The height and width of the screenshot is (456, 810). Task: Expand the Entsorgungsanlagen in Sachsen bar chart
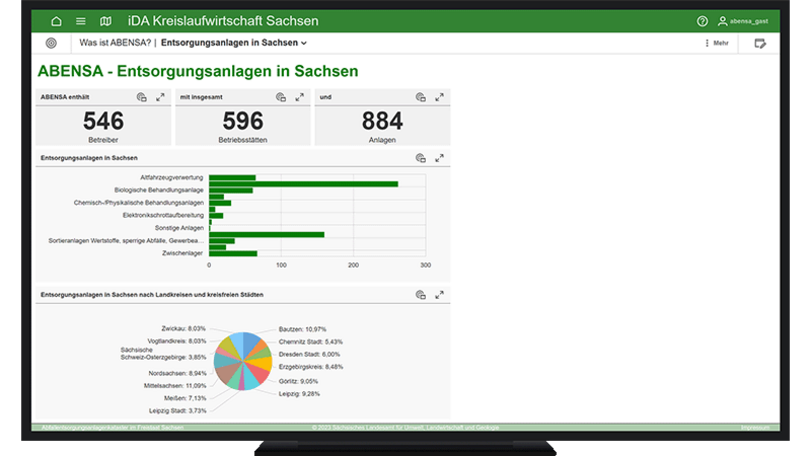439,158
